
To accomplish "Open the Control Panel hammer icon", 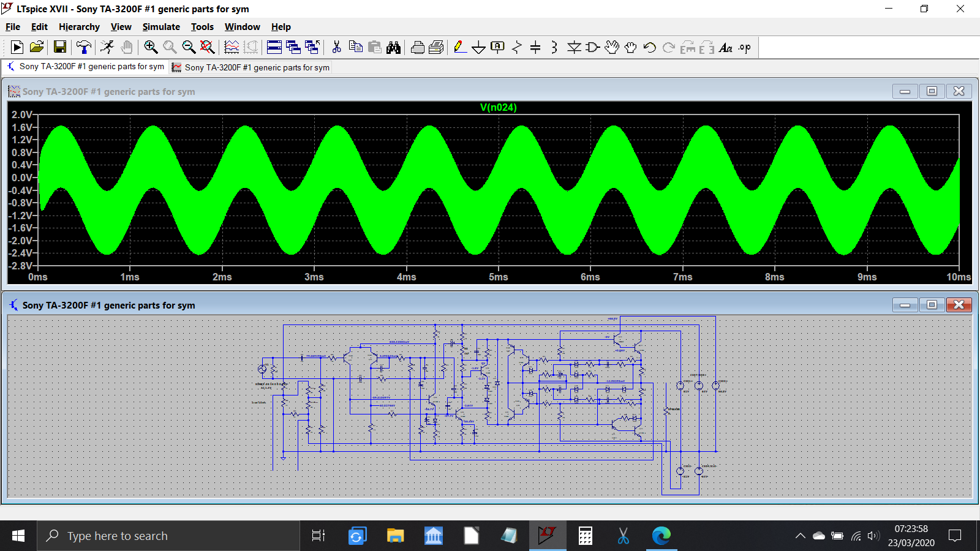I will (x=84, y=47).
